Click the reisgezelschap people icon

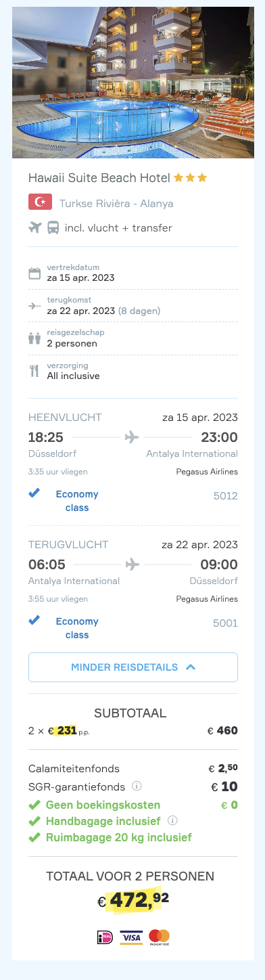(34, 338)
